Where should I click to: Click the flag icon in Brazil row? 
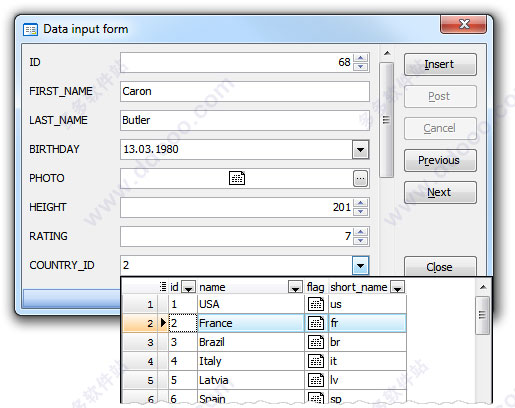pos(316,342)
